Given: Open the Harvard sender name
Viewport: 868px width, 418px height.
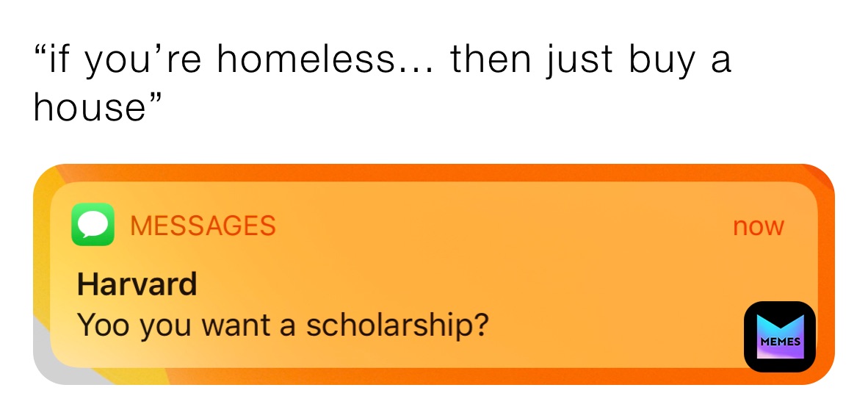Looking at the screenshot, I should [137, 284].
